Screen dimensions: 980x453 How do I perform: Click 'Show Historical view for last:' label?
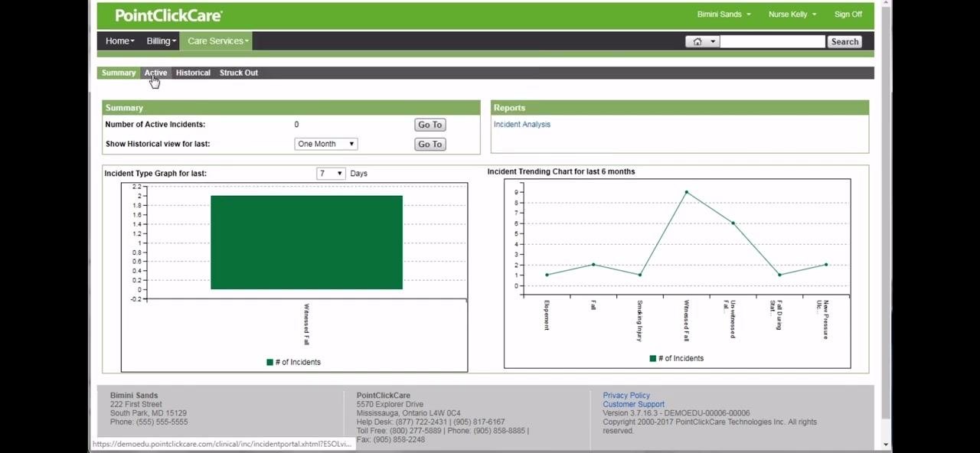158,144
